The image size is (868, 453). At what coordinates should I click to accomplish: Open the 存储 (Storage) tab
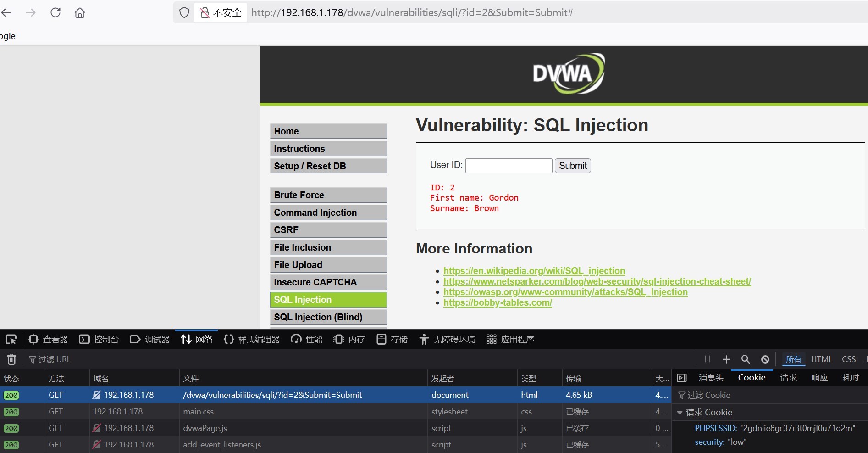392,340
